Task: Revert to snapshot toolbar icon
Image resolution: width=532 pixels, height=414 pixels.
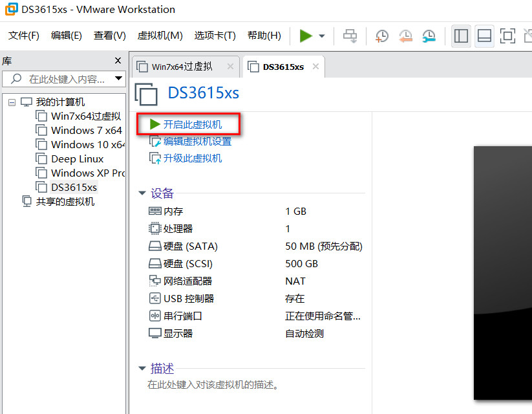Action: tap(405, 36)
